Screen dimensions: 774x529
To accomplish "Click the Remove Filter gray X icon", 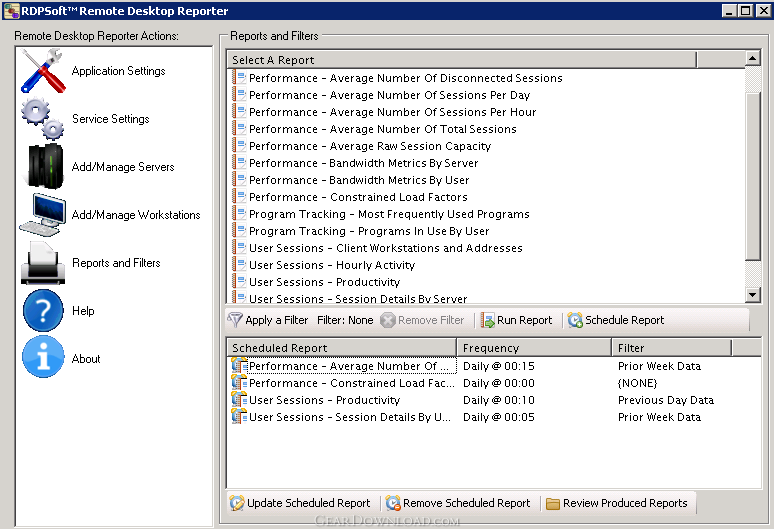I will (x=388, y=320).
